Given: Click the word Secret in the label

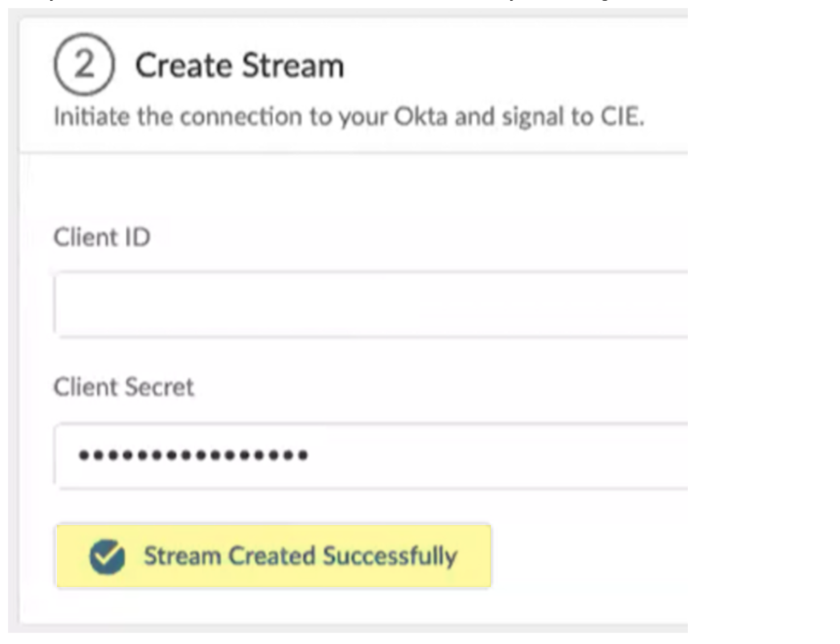Looking at the screenshot, I should click(x=159, y=387).
